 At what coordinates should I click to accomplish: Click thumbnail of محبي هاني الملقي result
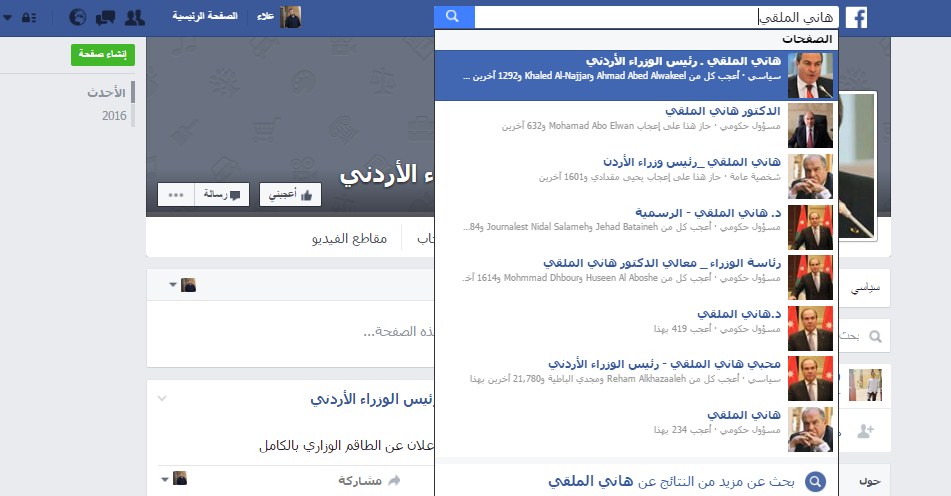click(x=810, y=378)
